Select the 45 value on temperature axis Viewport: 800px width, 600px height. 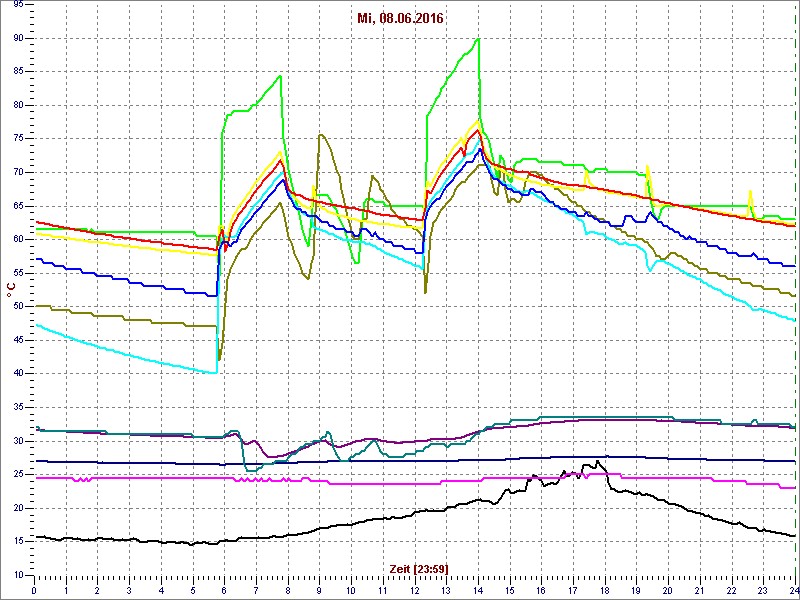click(16, 341)
